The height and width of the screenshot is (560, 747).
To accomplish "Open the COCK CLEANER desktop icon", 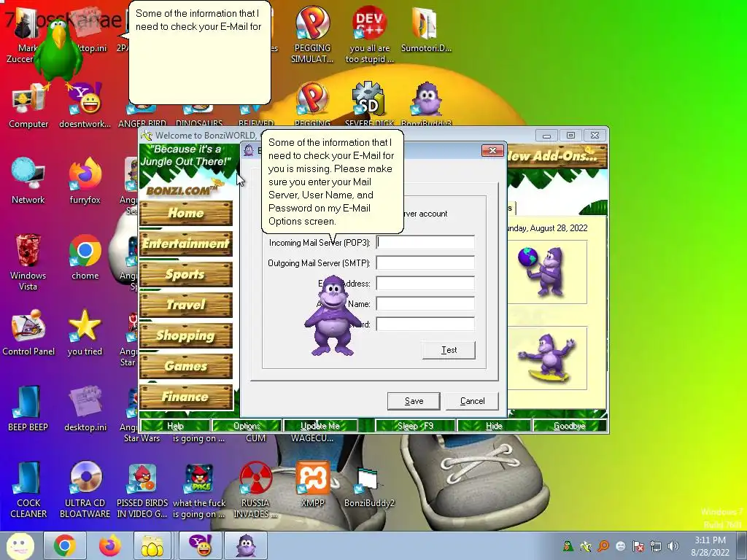I will (28, 489).
